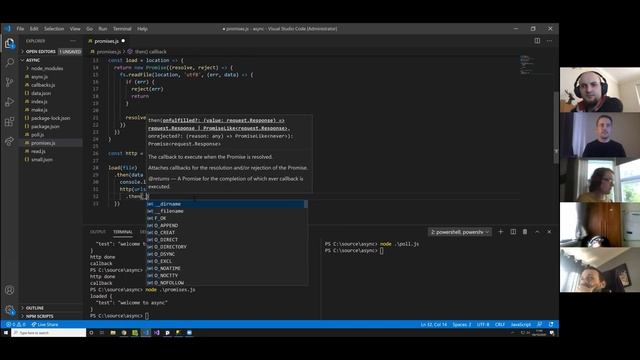Open Task View on the taskbar

pyautogui.click(x=102, y=333)
